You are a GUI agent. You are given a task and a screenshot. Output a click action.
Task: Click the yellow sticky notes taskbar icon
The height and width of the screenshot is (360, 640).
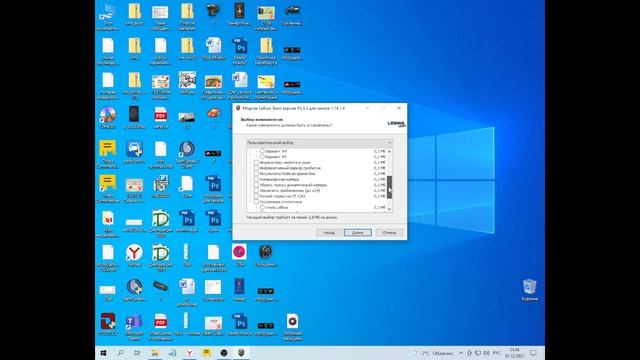(x=207, y=353)
